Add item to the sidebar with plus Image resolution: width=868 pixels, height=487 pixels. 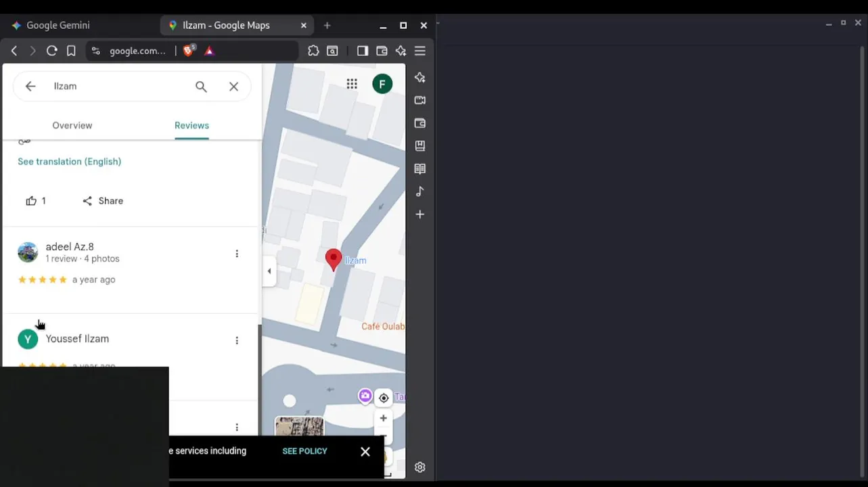[x=420, y=214]
